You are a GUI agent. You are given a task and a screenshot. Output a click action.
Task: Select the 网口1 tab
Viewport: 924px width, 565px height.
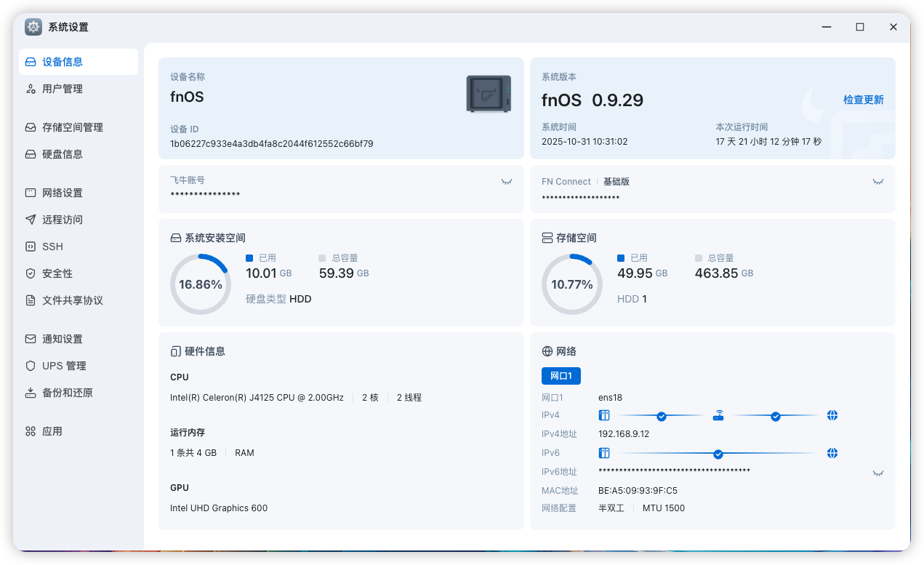561,376
